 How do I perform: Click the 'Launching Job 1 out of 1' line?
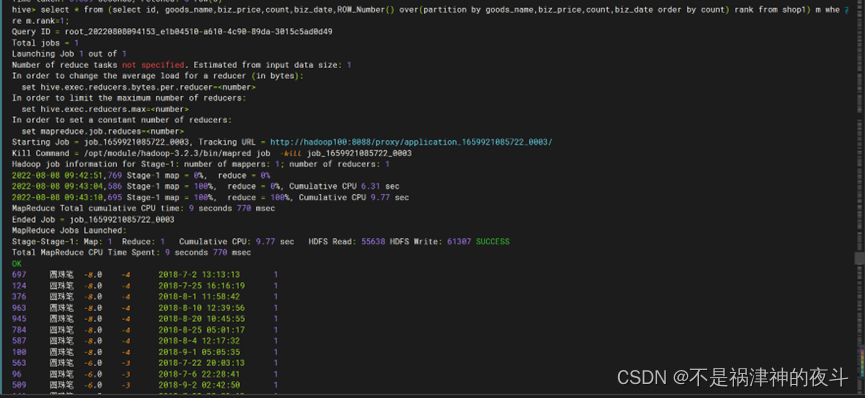(70, 54)
